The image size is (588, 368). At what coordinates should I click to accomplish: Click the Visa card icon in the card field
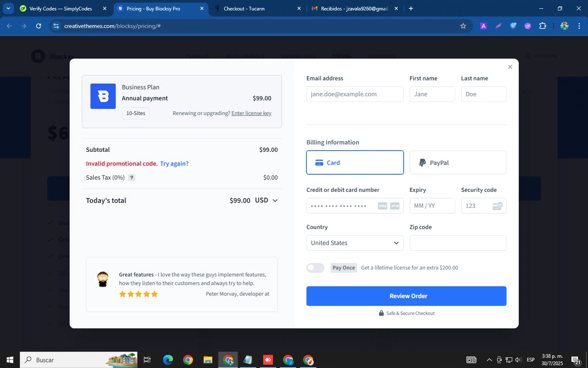383,206
